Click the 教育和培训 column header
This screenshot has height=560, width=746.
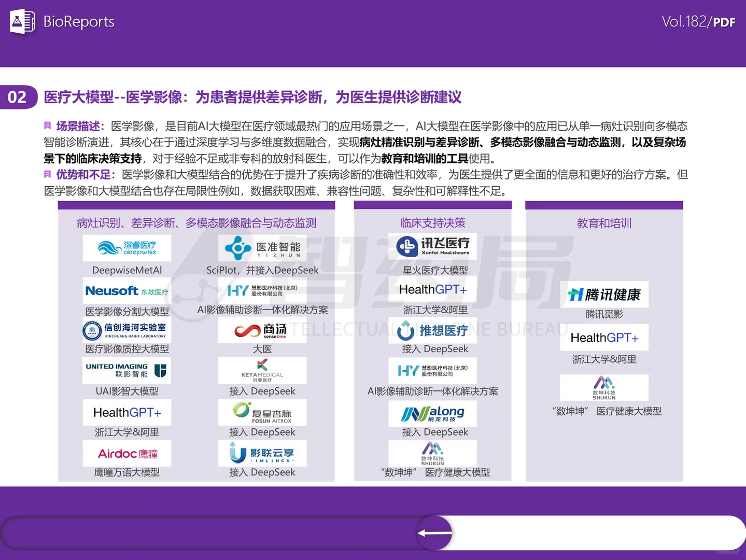(x=603, y=223)
